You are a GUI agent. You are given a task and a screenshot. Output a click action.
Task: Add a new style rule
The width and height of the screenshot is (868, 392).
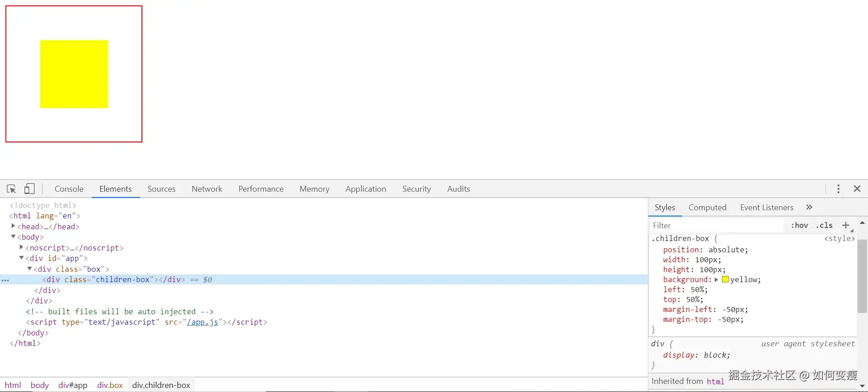click(x=846, y=225)
